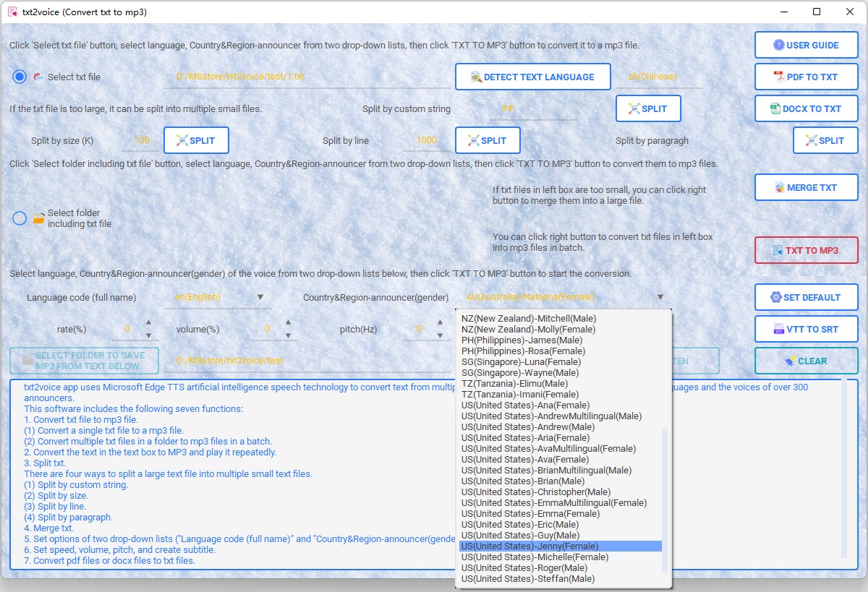This screenshot has width=868, height=592.
Task: Choose US(United States)-Andrew(Male) voice
Action: (561, 426)
